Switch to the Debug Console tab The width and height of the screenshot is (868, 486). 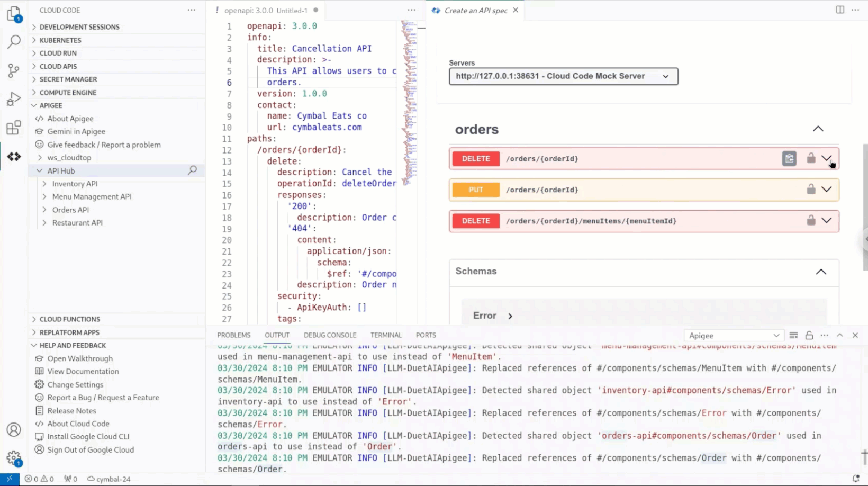click(330, 335)
